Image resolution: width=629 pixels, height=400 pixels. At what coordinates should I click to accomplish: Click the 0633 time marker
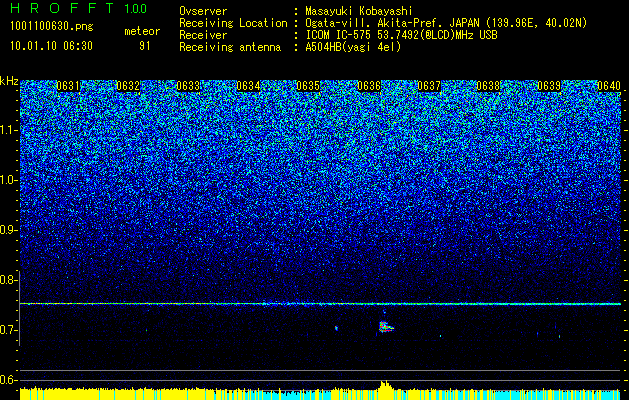pyautogui.click(x=188, y=86)
